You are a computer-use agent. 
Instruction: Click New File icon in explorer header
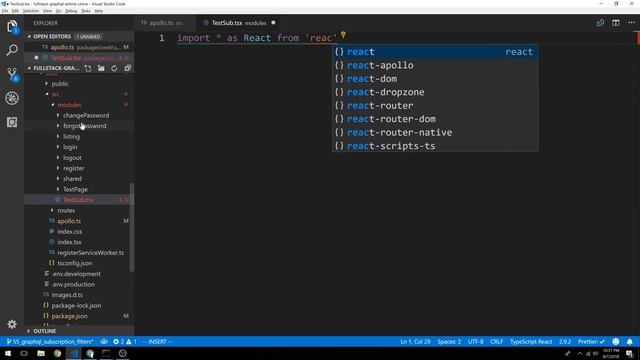88,68
